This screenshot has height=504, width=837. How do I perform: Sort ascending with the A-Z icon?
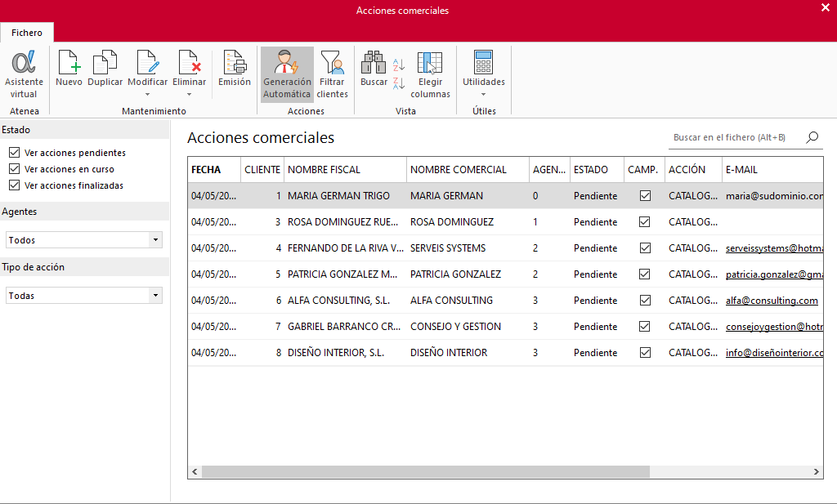click(x=399, y=65)
